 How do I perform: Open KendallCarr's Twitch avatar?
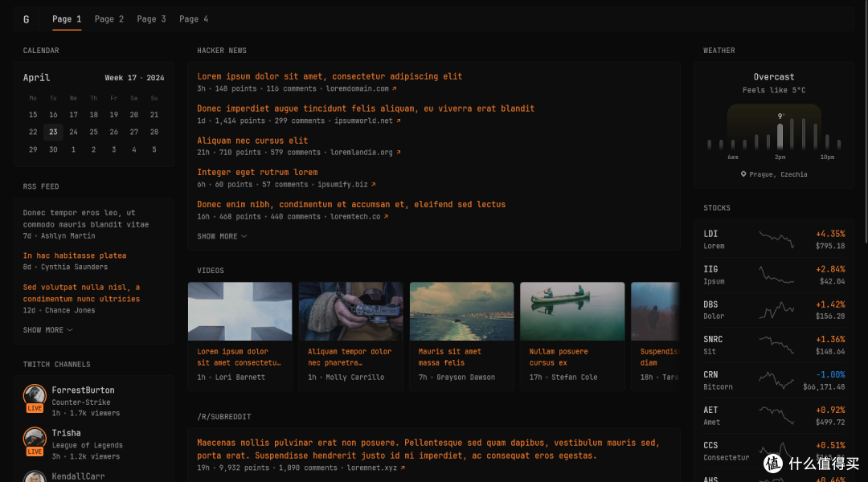[35, 476]
